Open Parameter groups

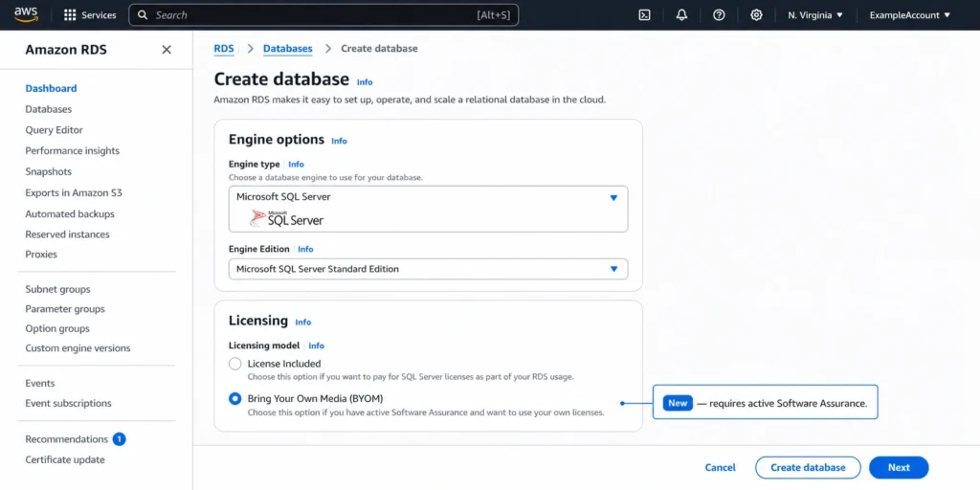point(65,309)
